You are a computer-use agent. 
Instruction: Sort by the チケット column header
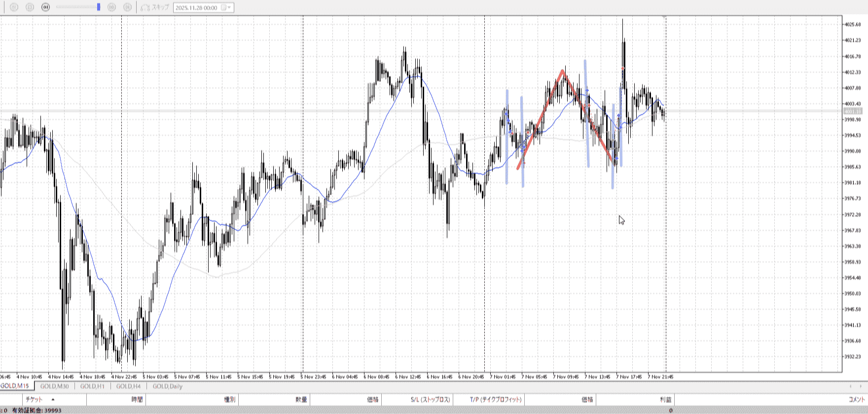[35, 399]
